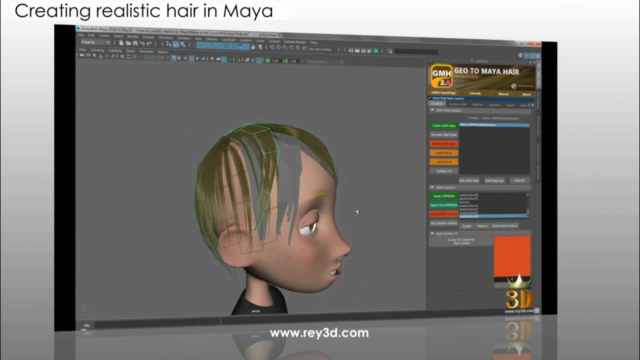Click the MEL command line field

(x=157, y=324)
